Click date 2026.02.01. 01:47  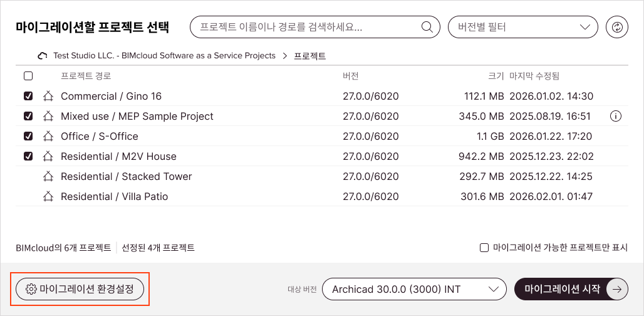tap(551, 196)
